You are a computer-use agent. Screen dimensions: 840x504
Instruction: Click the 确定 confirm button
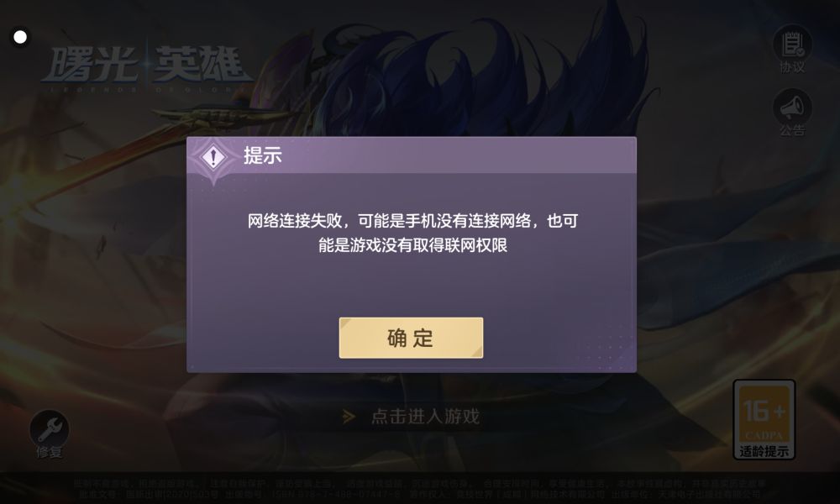[x=411, y=338]
